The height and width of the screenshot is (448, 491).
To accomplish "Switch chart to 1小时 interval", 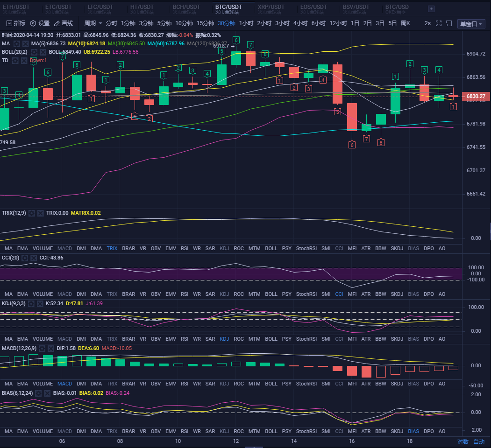I will click(246, 23).
